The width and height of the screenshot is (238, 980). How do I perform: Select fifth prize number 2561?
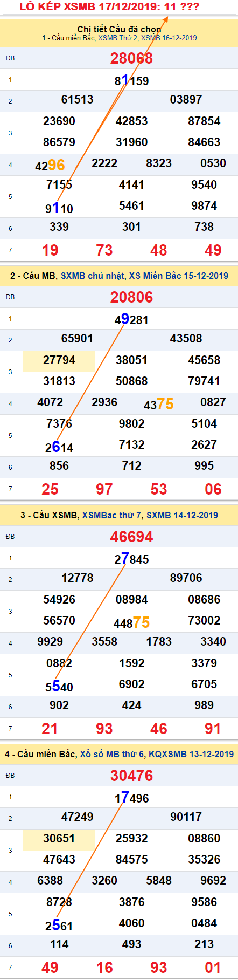59,925
